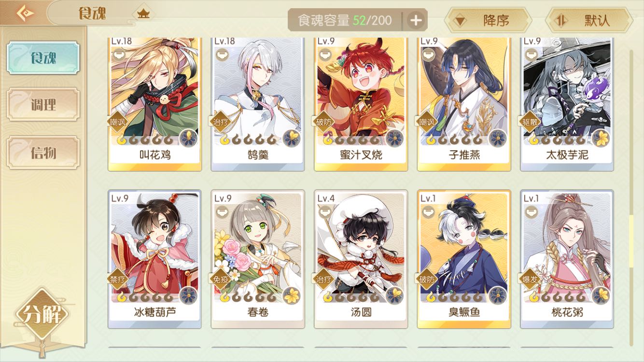644x362 pixels.
Task: Click the vertical scrollbar on the right
Action: coord(631,198)
